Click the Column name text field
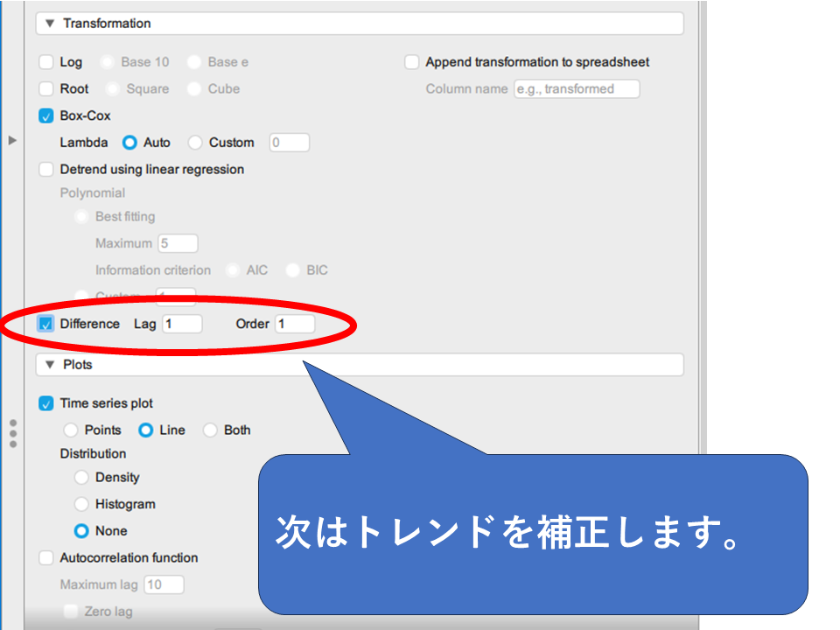840x630 pixels. pos(576,88)
